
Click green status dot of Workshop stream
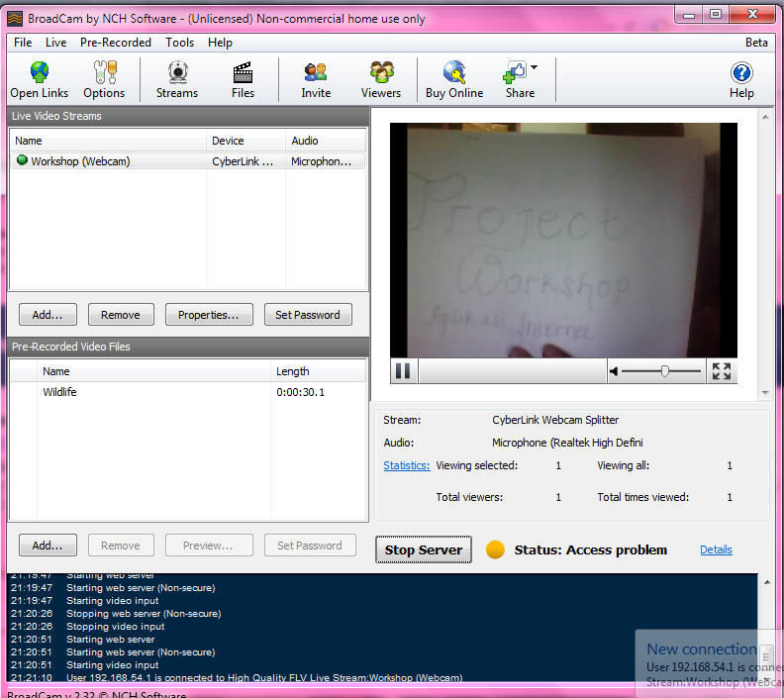(22, 160)
